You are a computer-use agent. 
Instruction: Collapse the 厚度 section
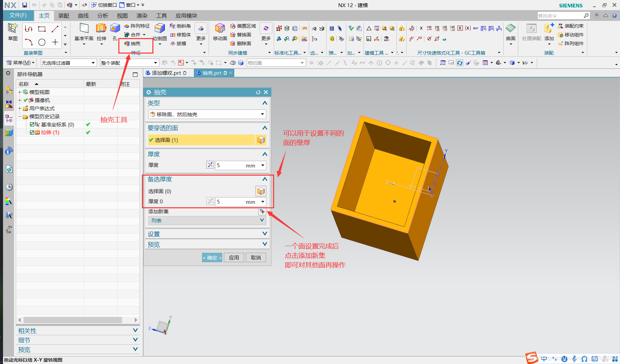click(265, 154)
